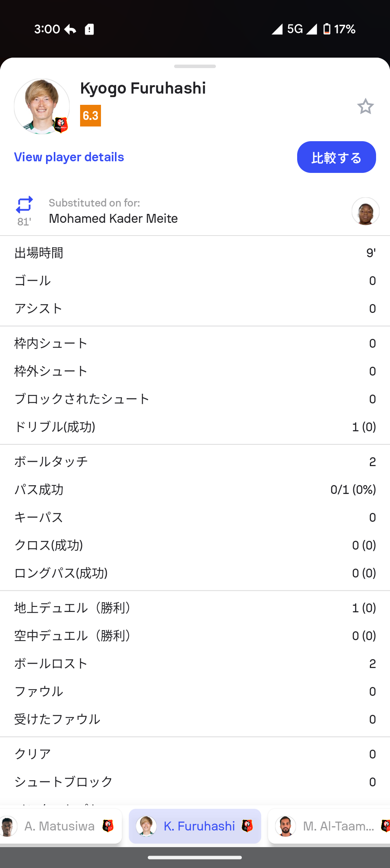
Task: Tap the notification alert icon in status bar
Action: coord(89,29)
